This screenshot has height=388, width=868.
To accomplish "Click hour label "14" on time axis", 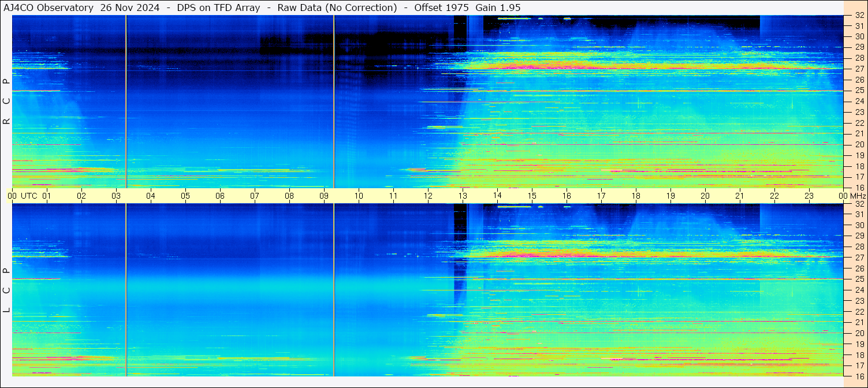I will (x=497, y=196).
